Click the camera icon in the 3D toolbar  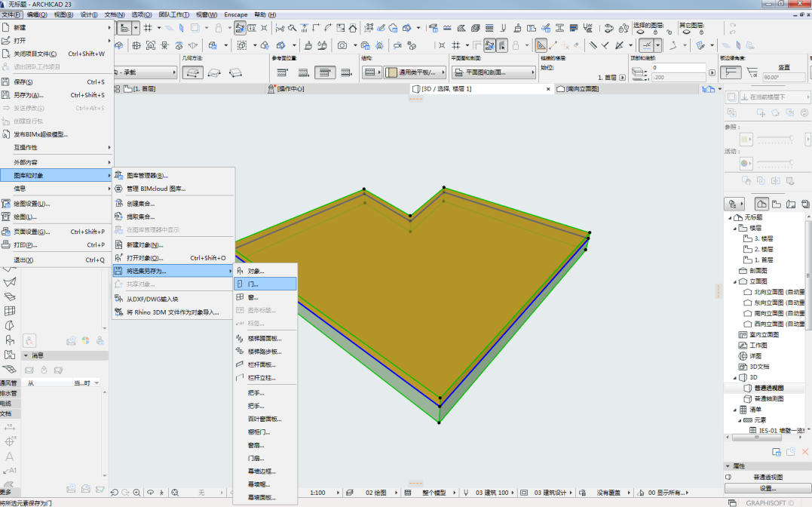pyautogui.click(x=342, y=45)
